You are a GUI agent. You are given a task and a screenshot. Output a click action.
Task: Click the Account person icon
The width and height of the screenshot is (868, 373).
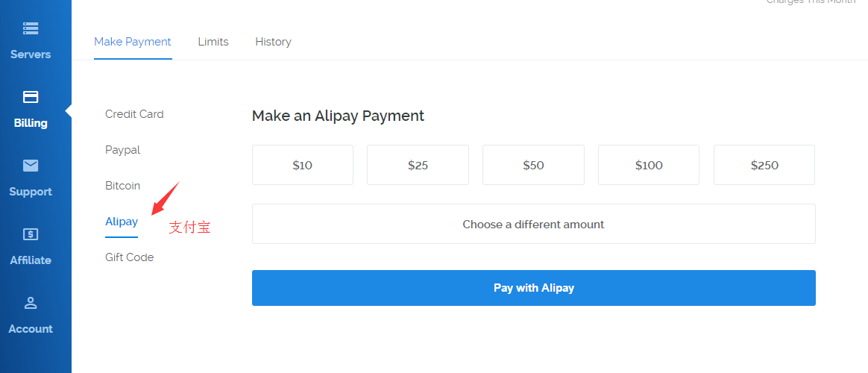pos(31,303)
